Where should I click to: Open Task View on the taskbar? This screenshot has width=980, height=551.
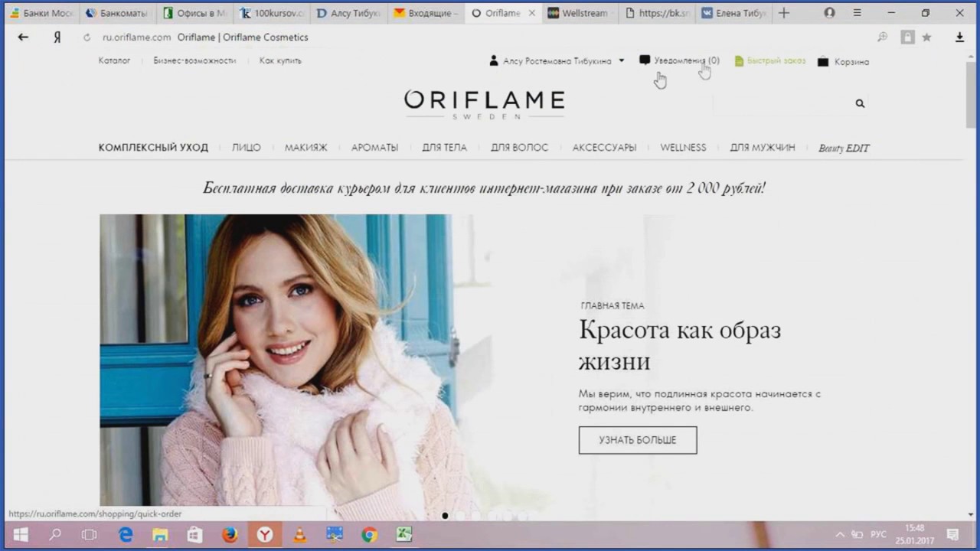[90, 535]
